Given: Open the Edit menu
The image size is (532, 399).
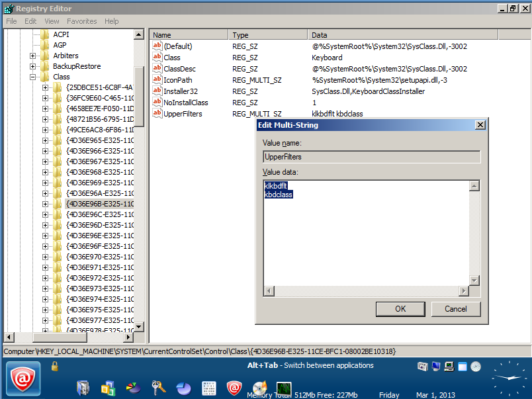Looking at the screenshot, I should pos(30,21).
